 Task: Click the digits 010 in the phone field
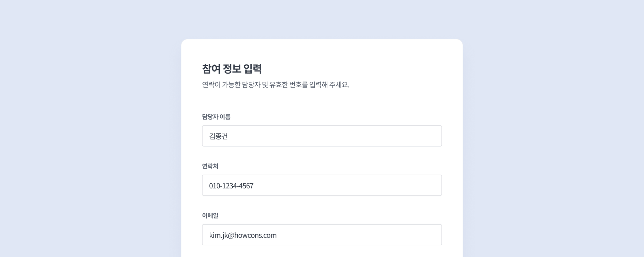[214, 186]
